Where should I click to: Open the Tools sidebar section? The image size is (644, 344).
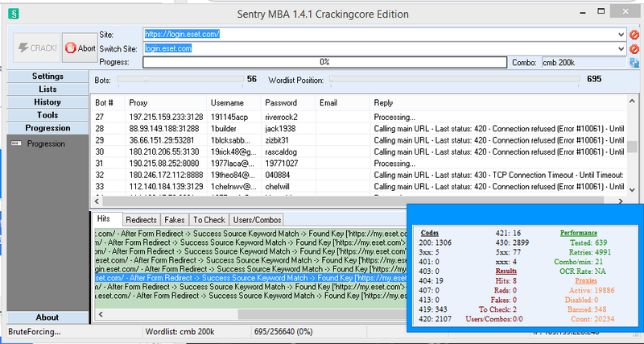click(47, 115)
